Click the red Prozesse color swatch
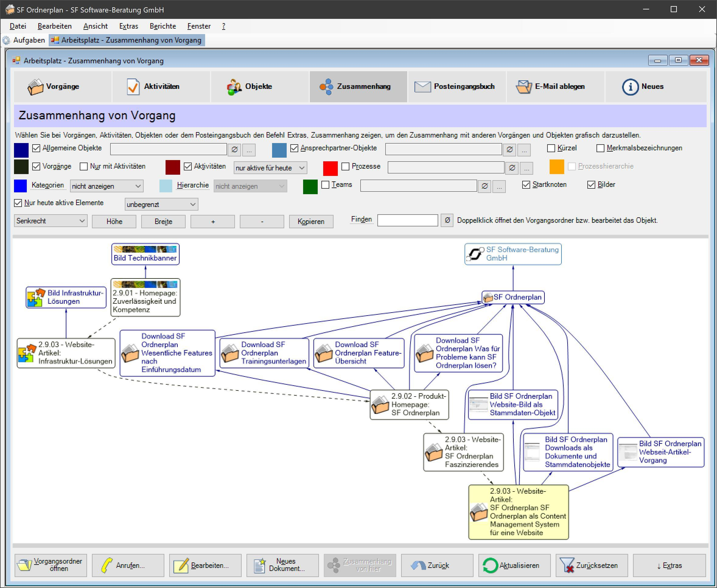The image size is (717, 588). [330, 168]
